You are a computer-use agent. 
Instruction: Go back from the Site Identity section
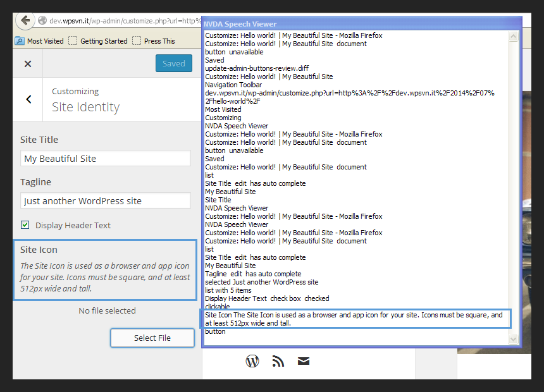[29, 99]
